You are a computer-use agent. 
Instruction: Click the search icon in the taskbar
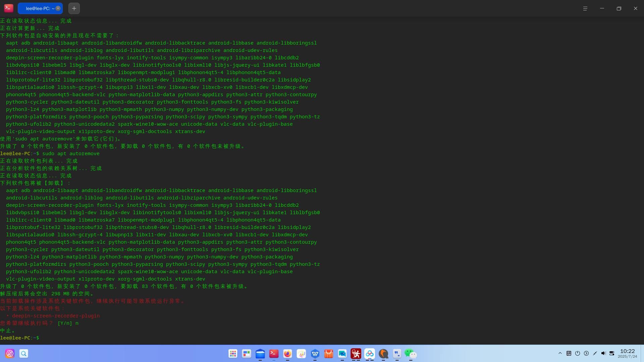[x=24, y=354]
